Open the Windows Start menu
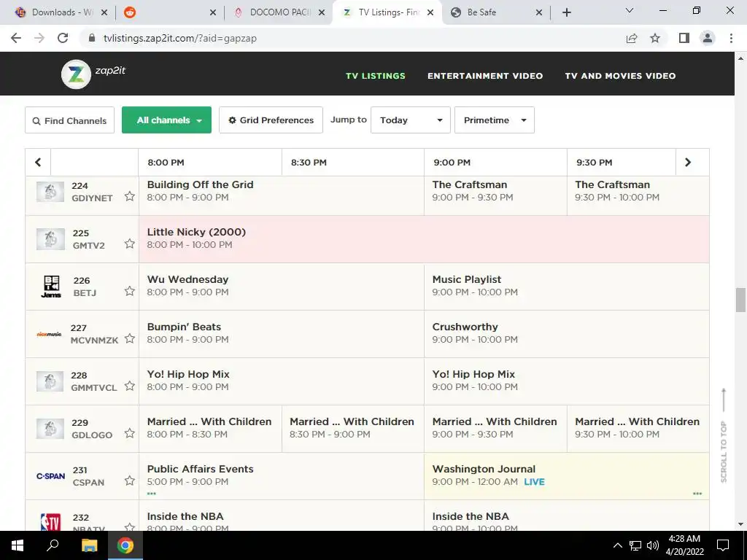This screenshot has width=747, height=560. coord(18,545)
